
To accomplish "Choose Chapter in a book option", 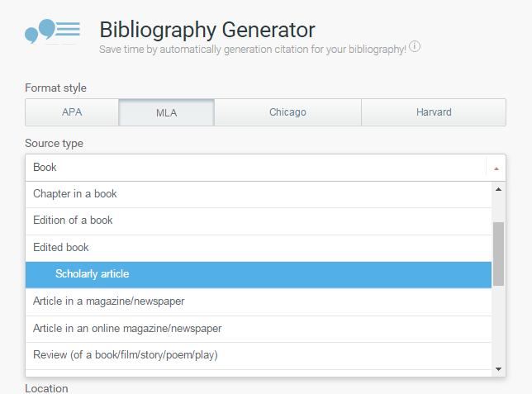I will [259, 194].
